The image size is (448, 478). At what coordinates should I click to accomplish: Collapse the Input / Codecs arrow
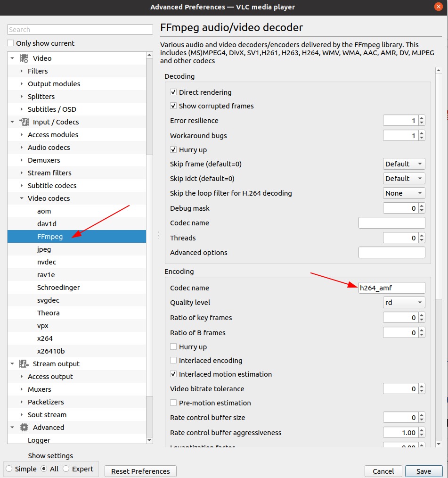(x=12, y=122)
